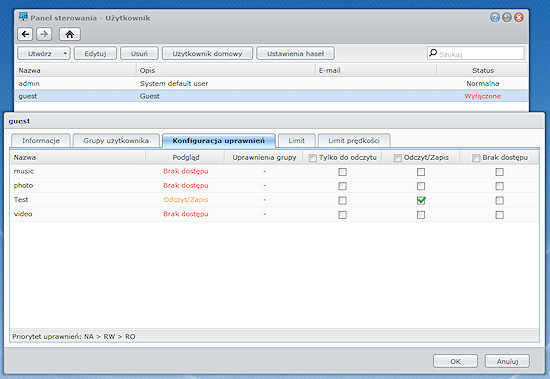The width and height of the screenshot is (550, 379).
Task: Select the photo shared folder row name
Action: click(x=23, y=185)
